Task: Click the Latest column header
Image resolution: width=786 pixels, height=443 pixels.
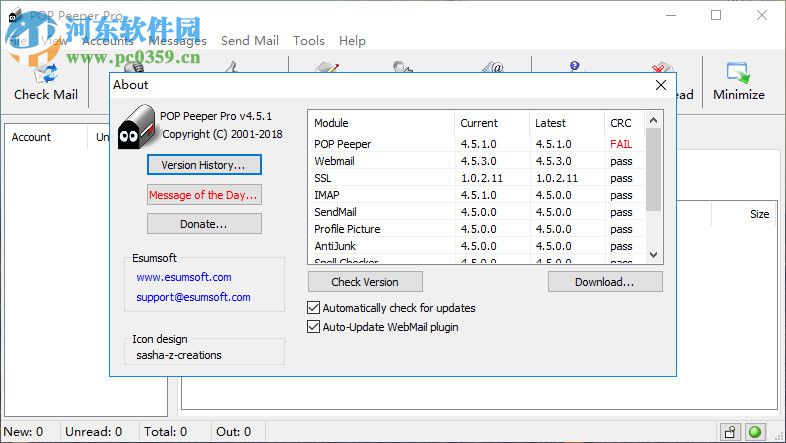Action: coord(566,123)
